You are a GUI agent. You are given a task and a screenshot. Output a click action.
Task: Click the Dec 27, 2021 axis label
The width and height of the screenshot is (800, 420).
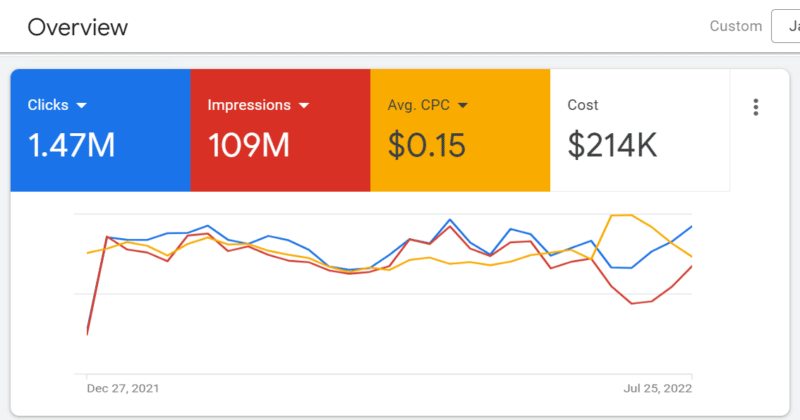coord(123,387)
